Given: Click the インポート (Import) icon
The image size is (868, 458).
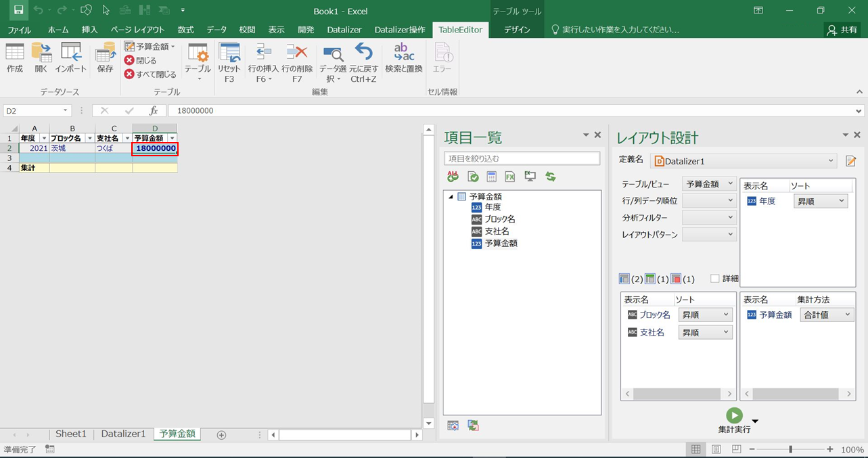Looking at the screenshot, I should tap(70, 58).
